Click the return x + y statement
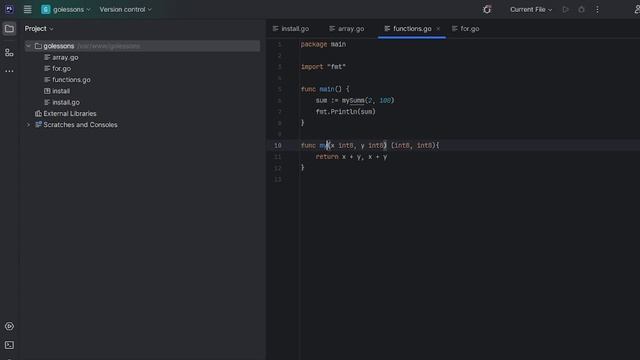 (351, 156)
